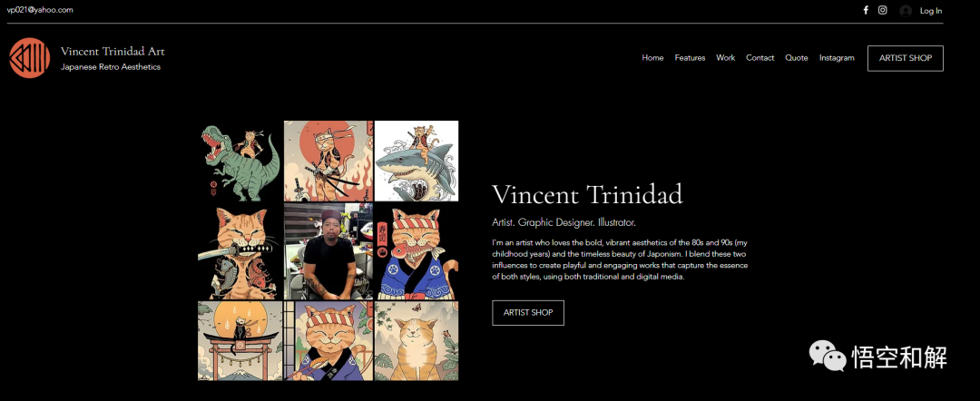
Task: Open the Contact menu item
Action: 760,58
